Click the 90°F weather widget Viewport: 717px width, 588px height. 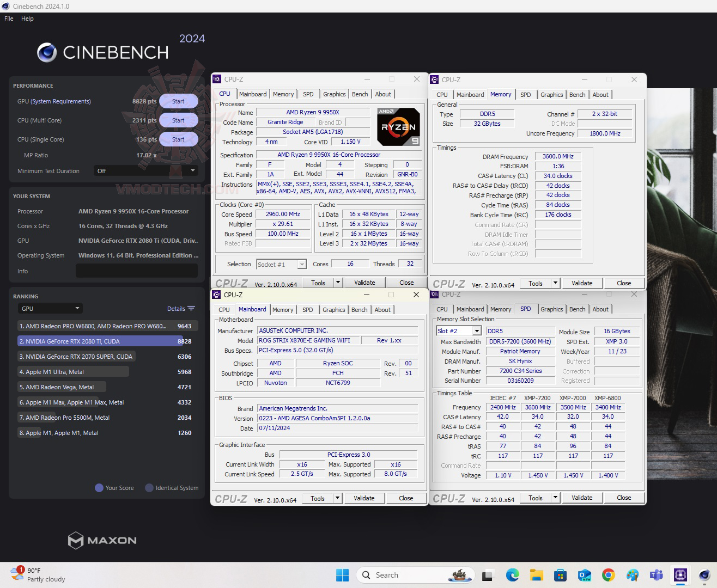pos(36,574)
